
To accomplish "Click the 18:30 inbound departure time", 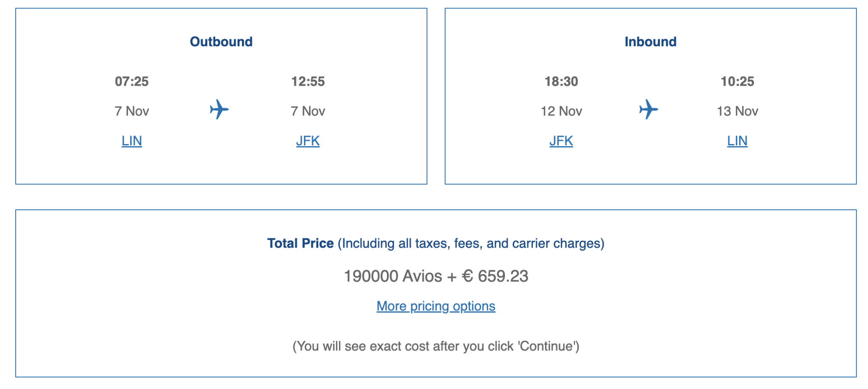I will 561,81.
